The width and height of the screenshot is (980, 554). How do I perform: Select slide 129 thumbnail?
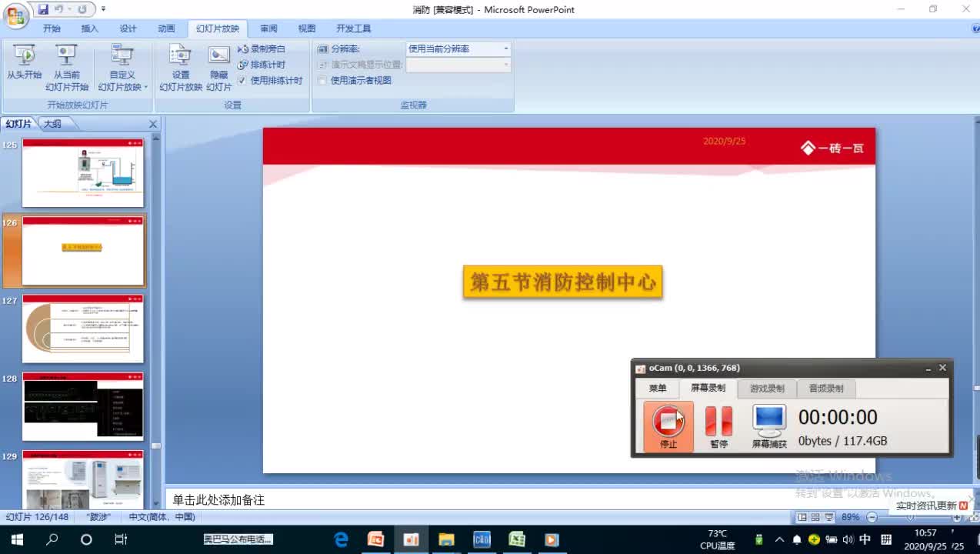83,479
